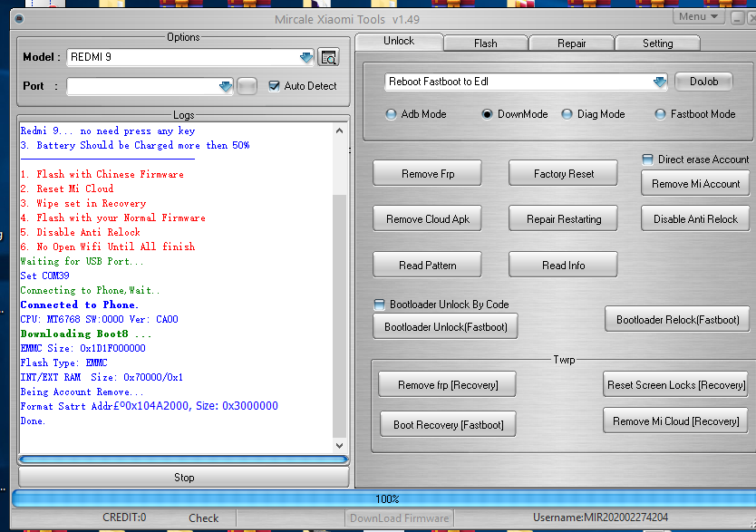This screenshot has height=532, width=756.
Task: Click the model search icon next to REDMI 9
Action: pyautogui.click(x=329, y=57)
